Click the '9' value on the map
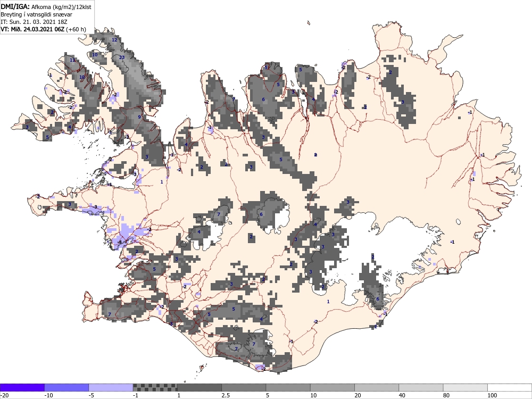The image size is (532, 399). pyautogui.click(x=139, y=117)
